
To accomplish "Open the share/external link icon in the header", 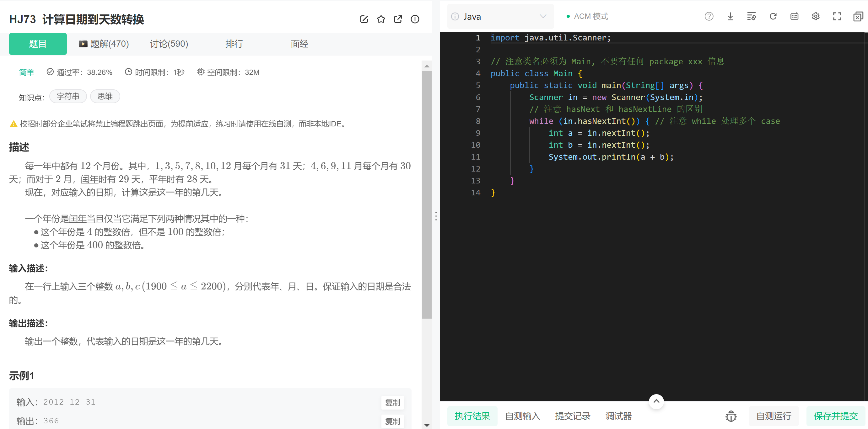I will point(398,19).
